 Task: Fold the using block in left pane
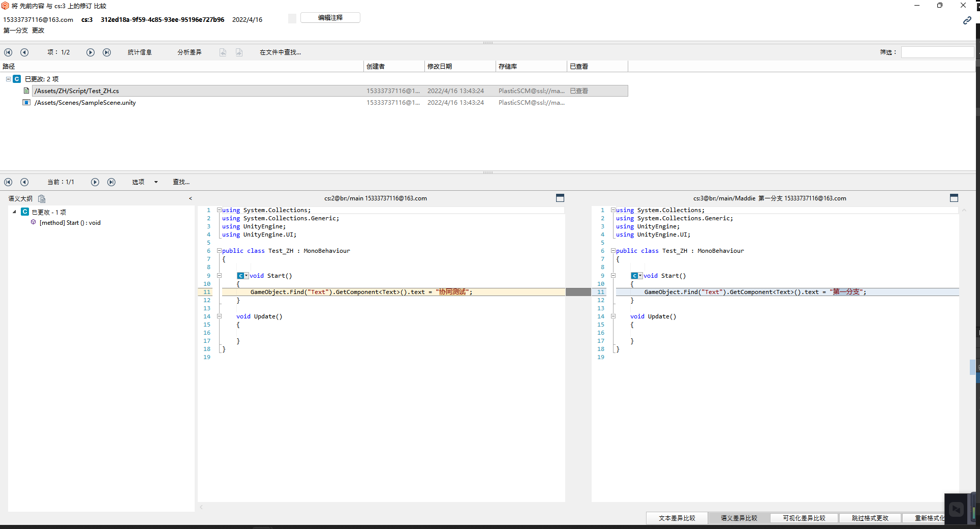219,210
